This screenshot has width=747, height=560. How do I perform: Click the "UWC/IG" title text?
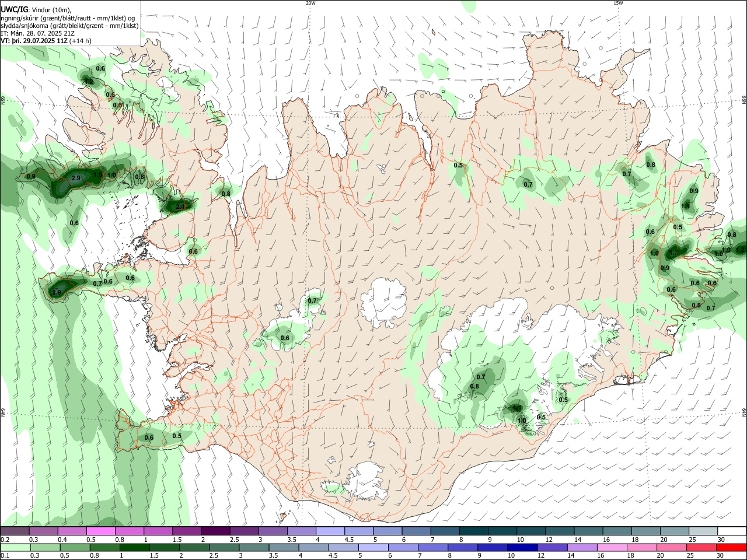coord(14,10)
